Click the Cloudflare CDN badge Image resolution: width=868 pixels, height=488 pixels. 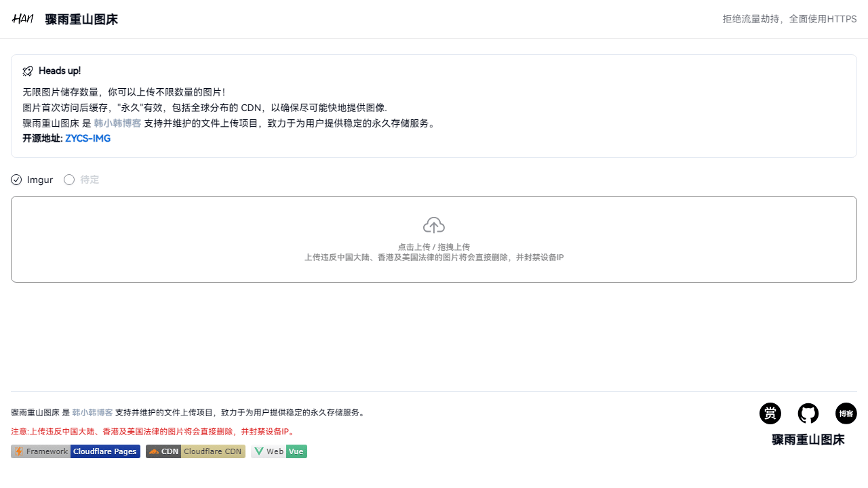(x=195, y=451)
